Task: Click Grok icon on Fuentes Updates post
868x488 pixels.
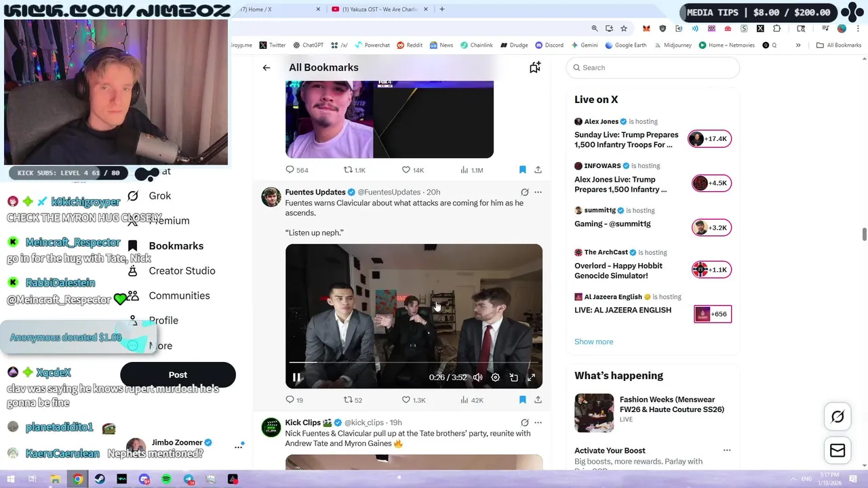Action: tap(524, 192)
